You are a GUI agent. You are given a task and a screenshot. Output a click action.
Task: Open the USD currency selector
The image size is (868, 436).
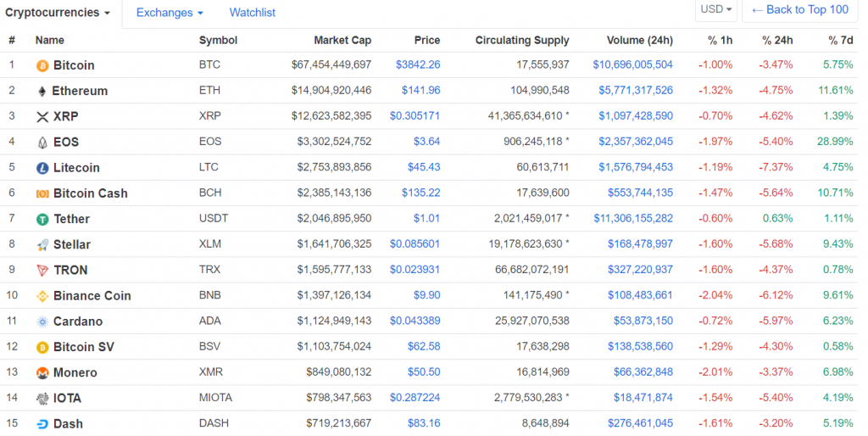tap(716, 10)
